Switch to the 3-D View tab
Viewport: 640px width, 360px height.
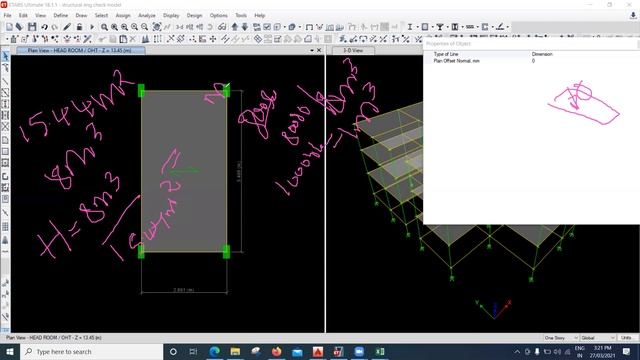[353, 50]
